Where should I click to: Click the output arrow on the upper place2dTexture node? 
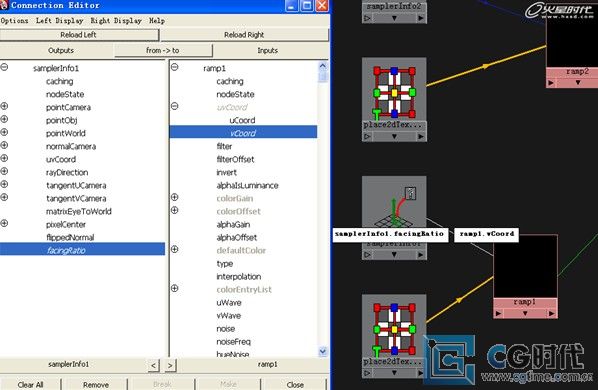point(421,136)
